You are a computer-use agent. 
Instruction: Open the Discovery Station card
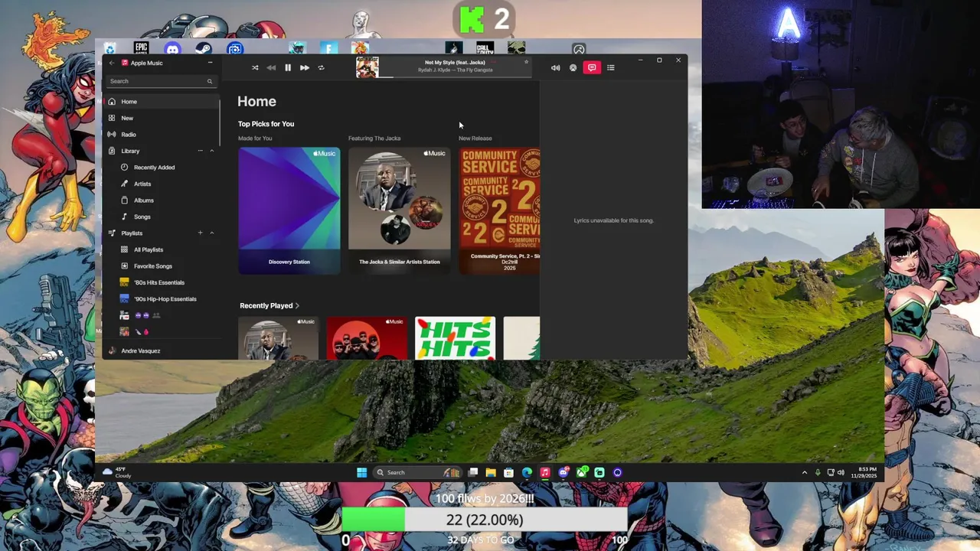(x=289, y=210)
